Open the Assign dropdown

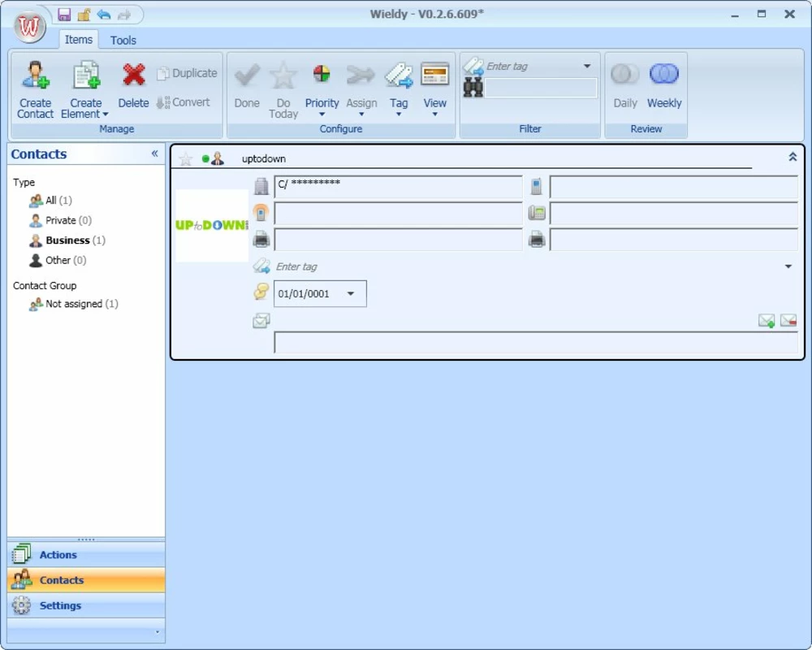361,89
